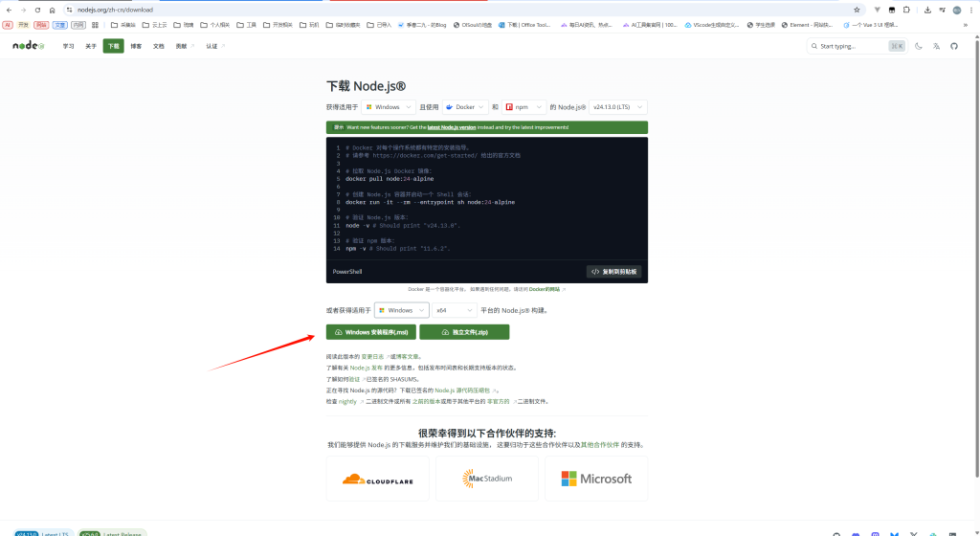Open the Docker website link below code

(545, 289)
